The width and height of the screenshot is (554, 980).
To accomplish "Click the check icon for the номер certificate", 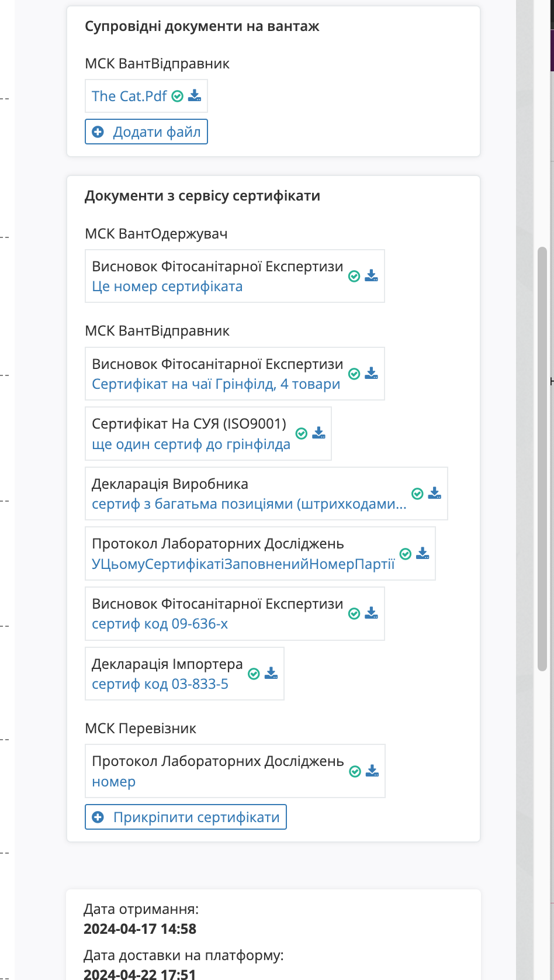I will tap(355, 771).
